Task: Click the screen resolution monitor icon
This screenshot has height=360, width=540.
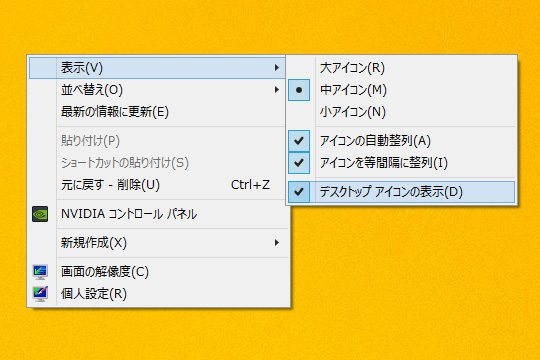Action: [40, 272]
